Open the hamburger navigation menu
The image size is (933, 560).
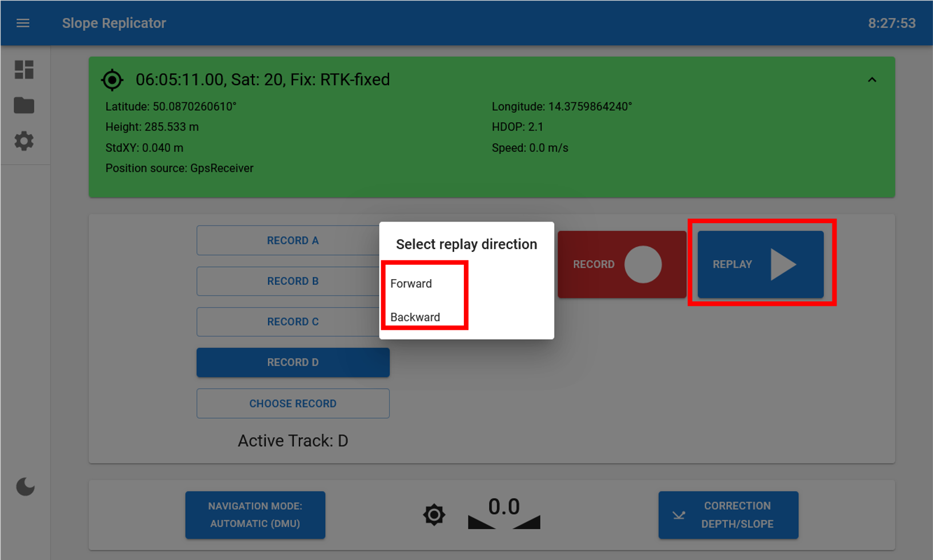click(x=23, y=23)
